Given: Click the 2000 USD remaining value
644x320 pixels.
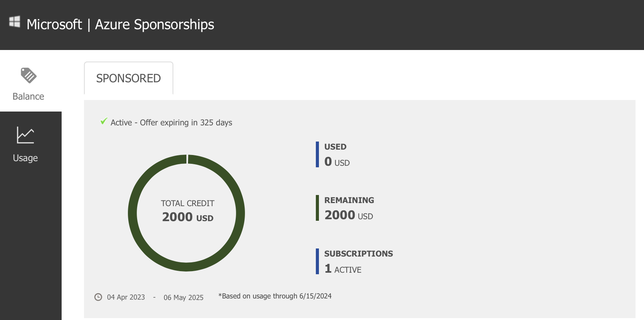Looking at the screenshot, I should [x=349, y=215].
